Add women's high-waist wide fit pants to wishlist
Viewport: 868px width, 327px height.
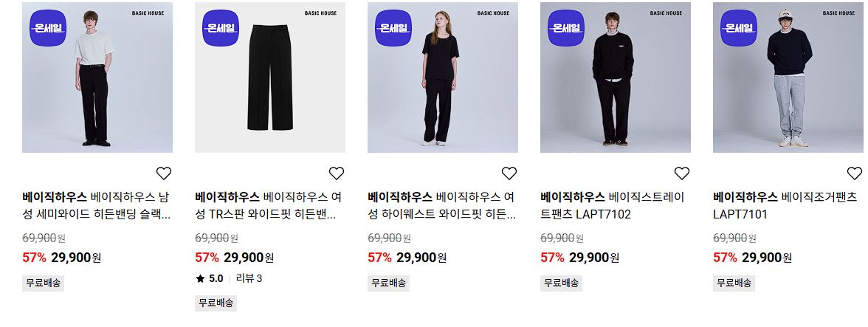[x=509, y=173]
